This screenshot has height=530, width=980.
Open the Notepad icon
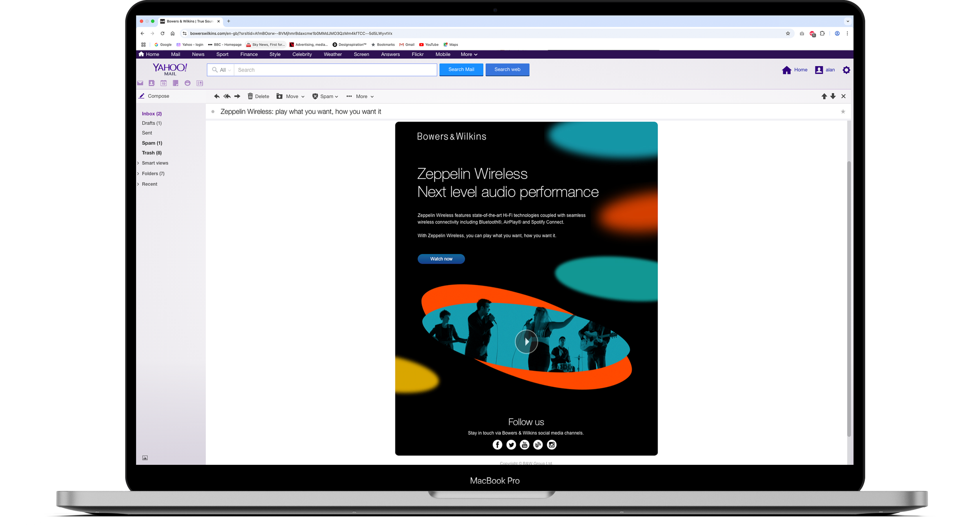coord(176,83)
